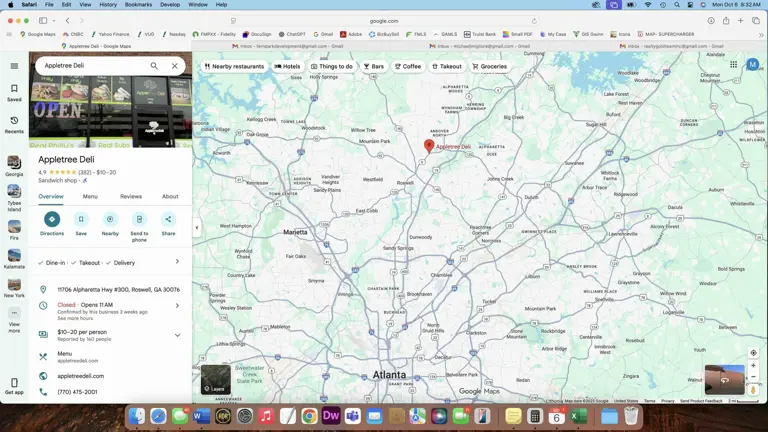Click the Nearby icon button
Screen dimensions: 768x432
(x=110, y=219)
